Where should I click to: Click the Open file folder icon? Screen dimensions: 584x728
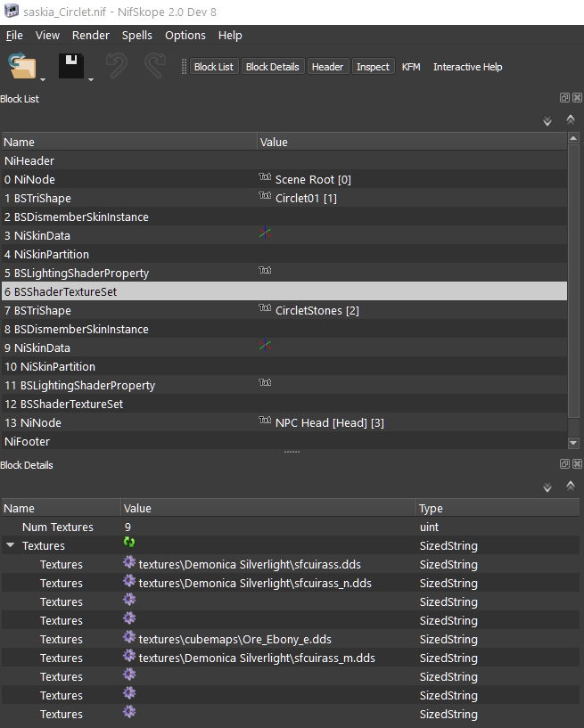tap(21, 67)
